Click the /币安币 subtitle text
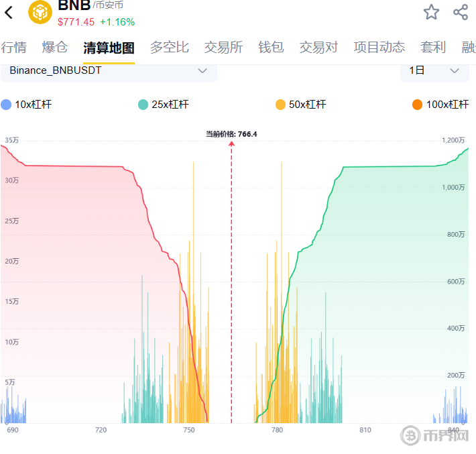 pos(108,5)
